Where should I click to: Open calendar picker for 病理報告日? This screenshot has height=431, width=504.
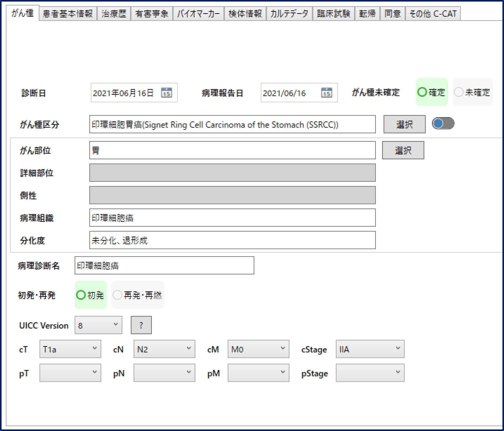(x=326, y=93)
